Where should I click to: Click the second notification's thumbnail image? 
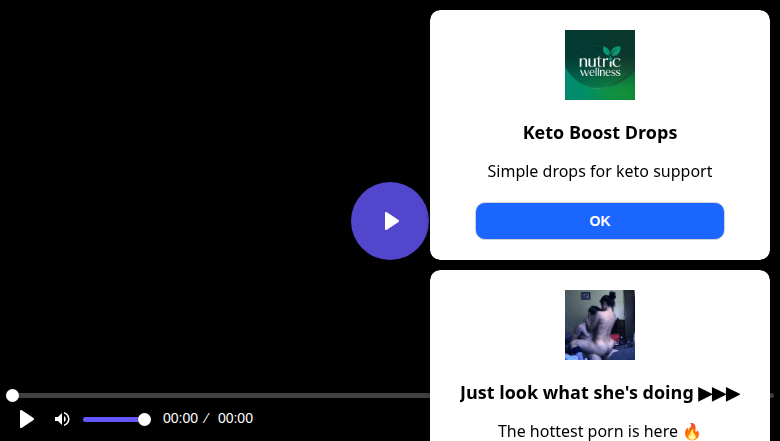599,325
